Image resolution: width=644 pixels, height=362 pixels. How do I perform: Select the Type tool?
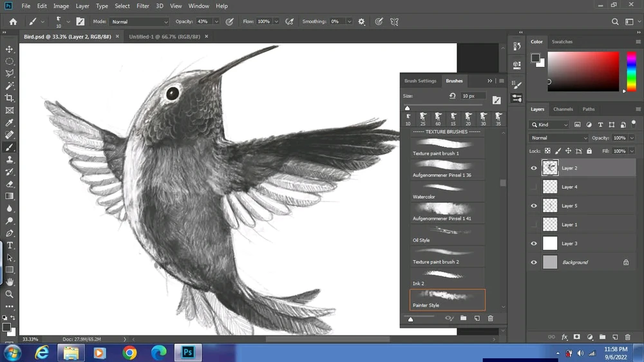[10, 245]
